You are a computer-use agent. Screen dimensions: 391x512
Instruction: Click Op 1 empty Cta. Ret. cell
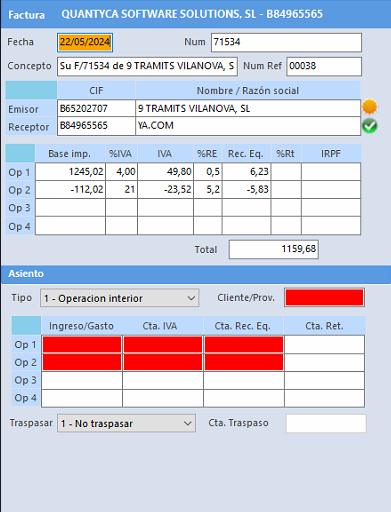click(x=324, y=344)
